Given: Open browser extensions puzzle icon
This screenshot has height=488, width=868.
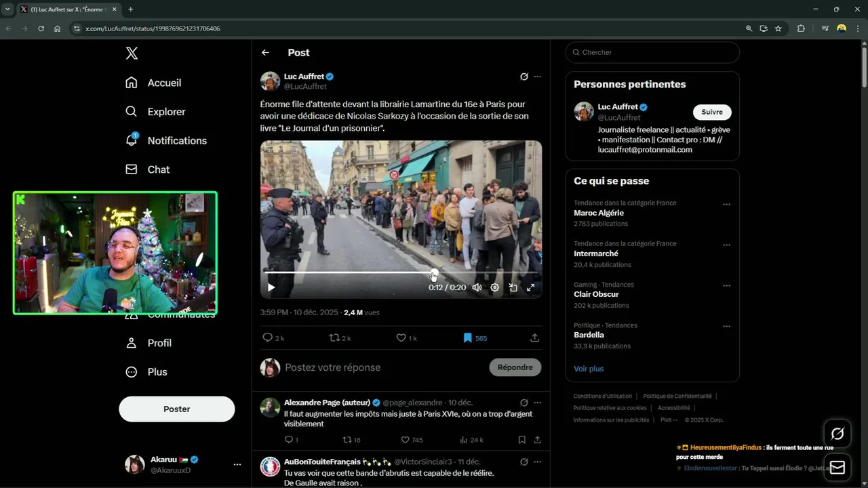Looking at the screenshot, I should [801, 28].
